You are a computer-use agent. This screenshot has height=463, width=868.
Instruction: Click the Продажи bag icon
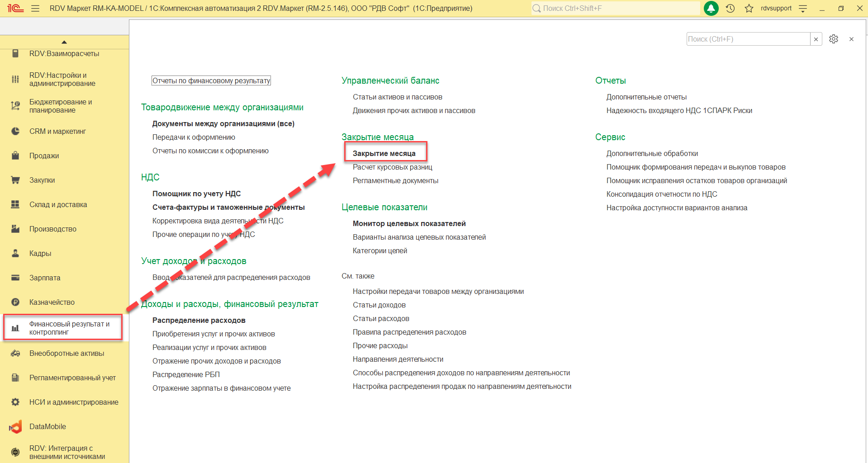pyautogui.click(x=15, y=156)
